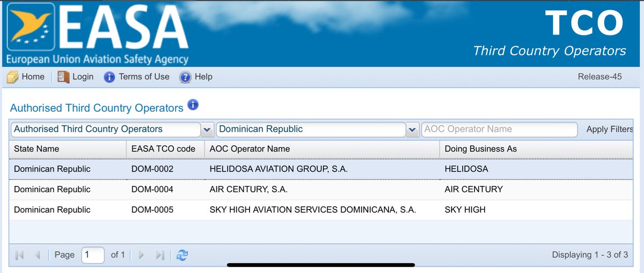Open Home link
Screen dimensions: 644x273
[x=33, y=77]
